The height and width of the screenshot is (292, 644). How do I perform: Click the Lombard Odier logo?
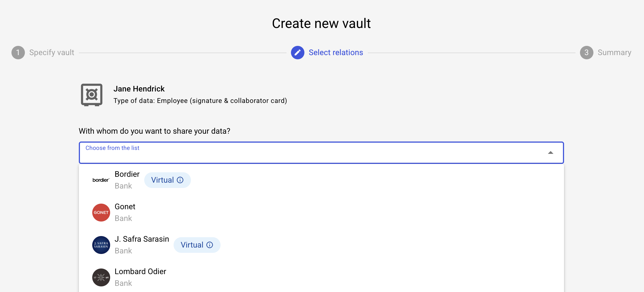pyautogui.click(x=101, y=277)
